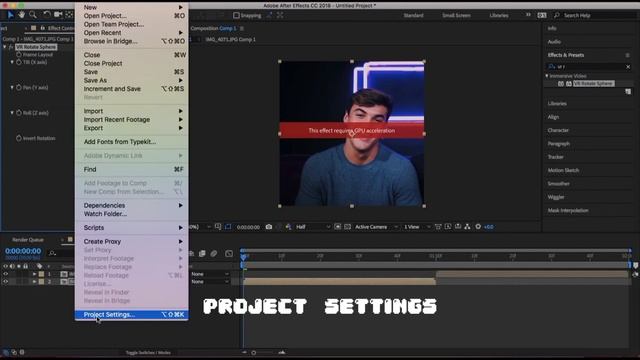Screen dimensions: 640x360
Task: Expand layer 1 in timeline
Action: click(x=35, y=274)
